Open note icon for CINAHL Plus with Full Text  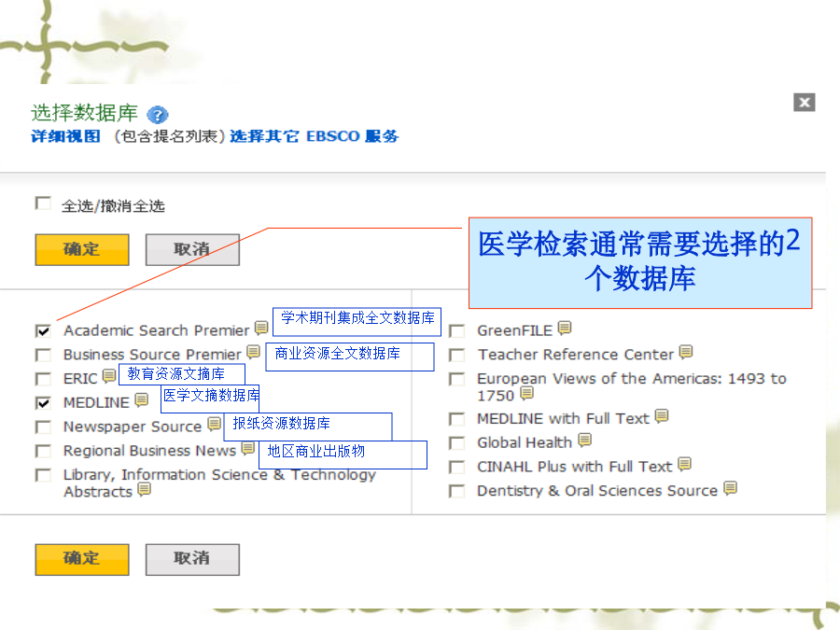coord(684,464)
